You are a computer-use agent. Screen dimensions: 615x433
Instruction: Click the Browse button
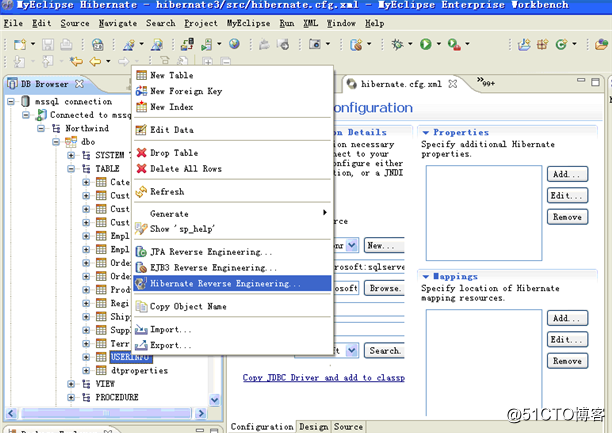[x=384, y=288]
